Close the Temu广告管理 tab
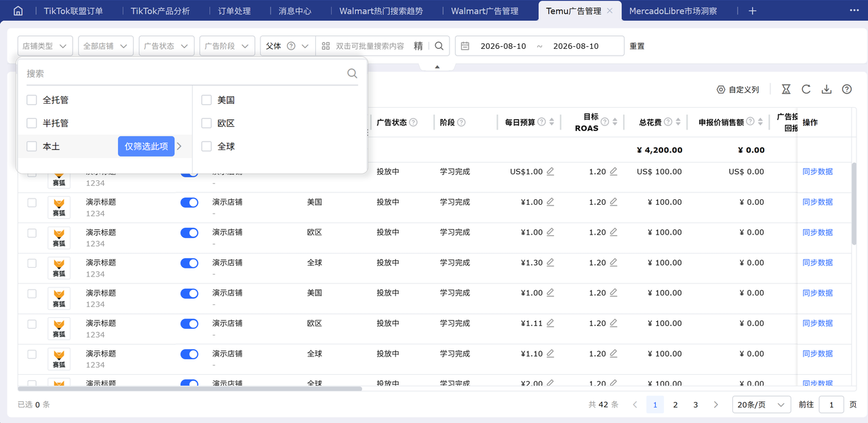The width and height of the screenshot is (868, 423). [610, 11]
